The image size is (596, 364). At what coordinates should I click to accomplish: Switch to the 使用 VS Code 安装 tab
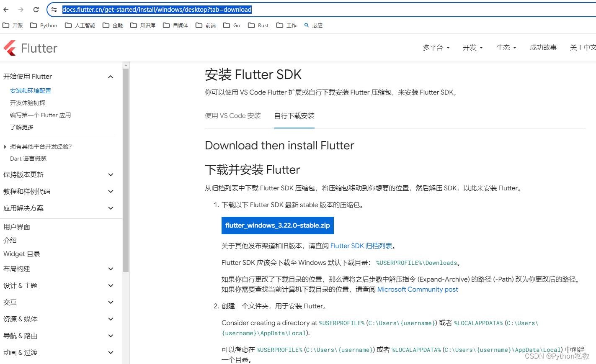tap(233, 116)
